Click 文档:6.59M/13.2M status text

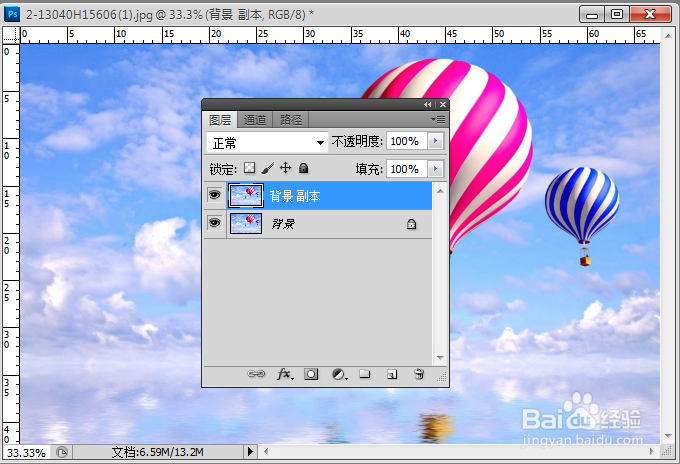[157, 452]
